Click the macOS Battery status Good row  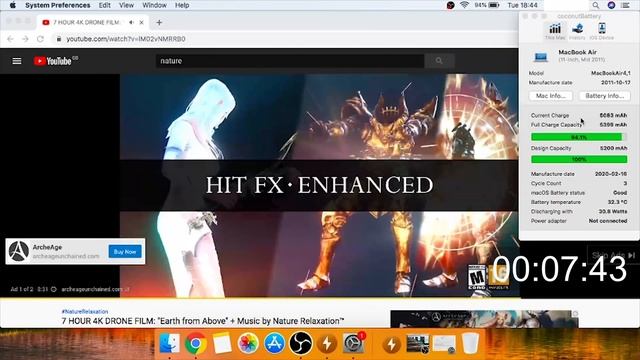(x=579, y=193)
